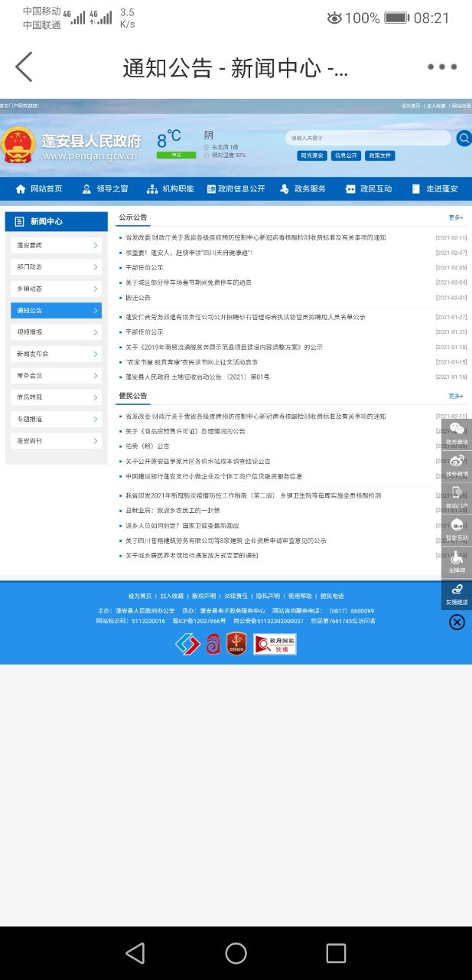Open the three-dot more options menu
The height and width of the screenshot is (980, 472).
[441, 67]
